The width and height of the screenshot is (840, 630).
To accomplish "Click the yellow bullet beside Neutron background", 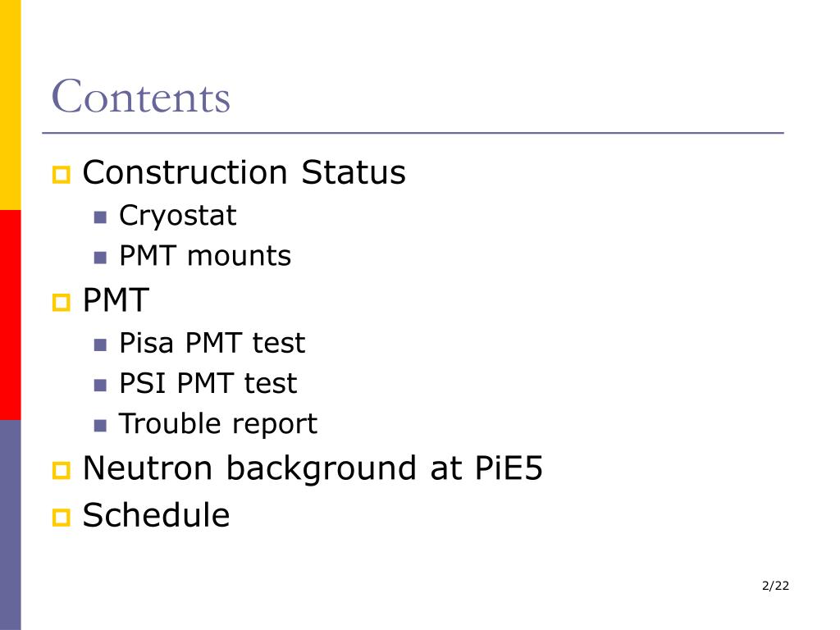I will coord(61,470).
